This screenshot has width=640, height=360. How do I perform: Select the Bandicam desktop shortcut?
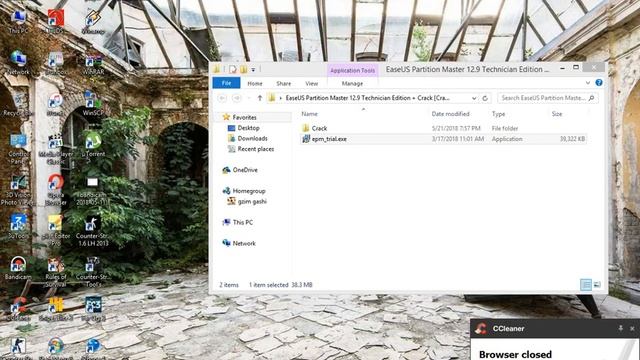[x=18, y=268]
